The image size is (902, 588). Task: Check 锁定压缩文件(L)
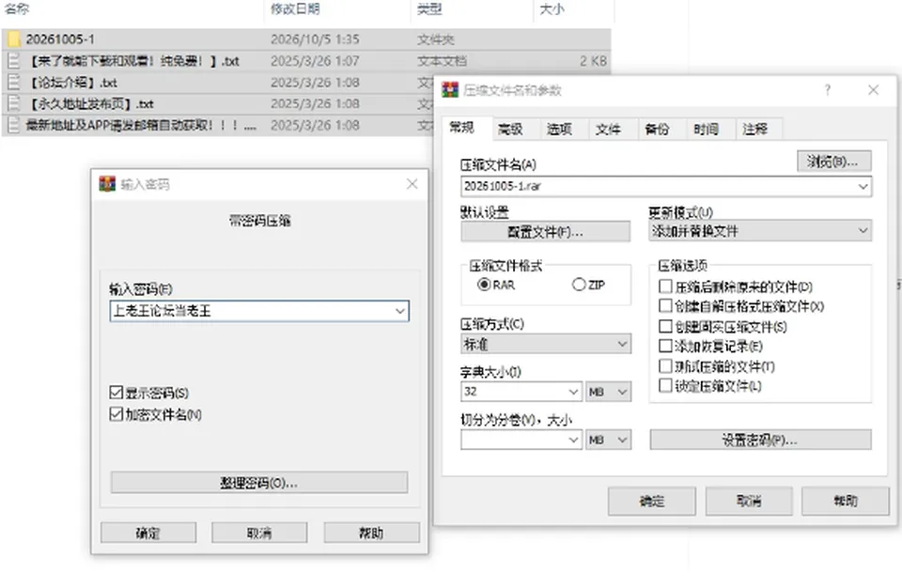point(665,385)
